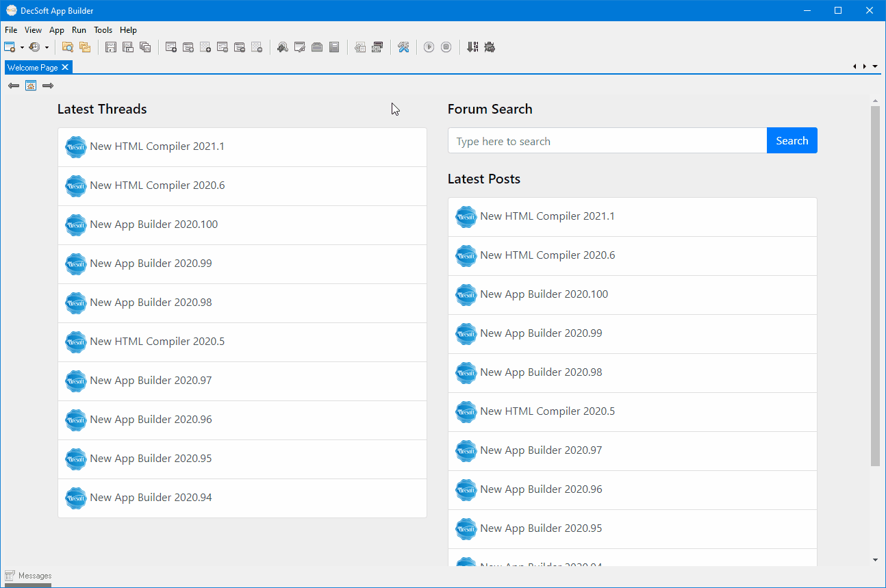Click the checkered add-frame plus icon
This screenshot has width=886, height=588.
tap(205, 47)
